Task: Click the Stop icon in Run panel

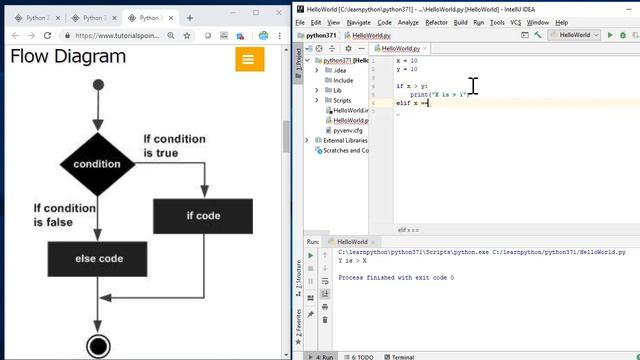Action: tap(311, 268)
